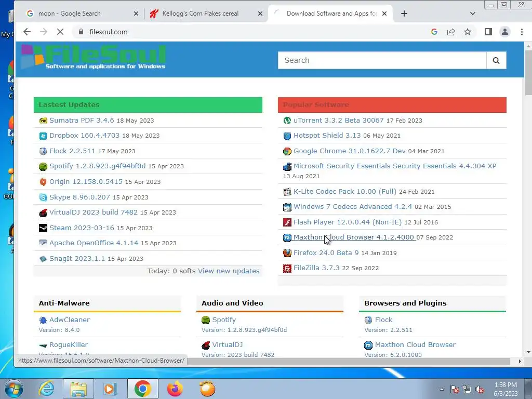The image size is (532, 399).
Task: Focus the FileSoul Search field
Action: [x=382, y=60]
